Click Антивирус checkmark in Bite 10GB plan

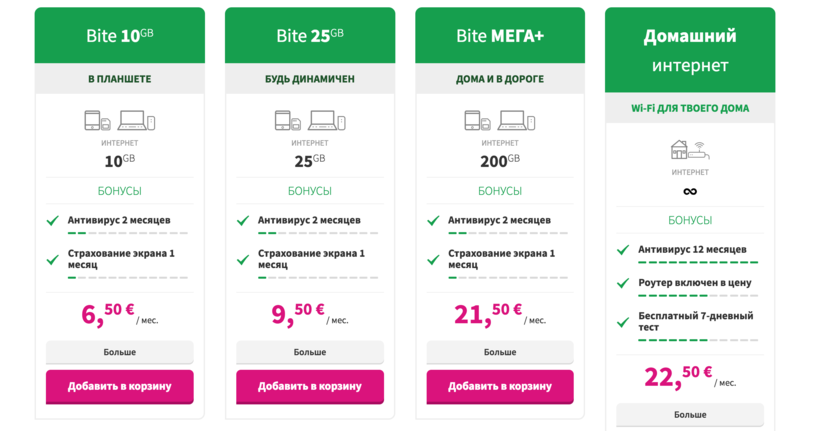pos(52,220)
